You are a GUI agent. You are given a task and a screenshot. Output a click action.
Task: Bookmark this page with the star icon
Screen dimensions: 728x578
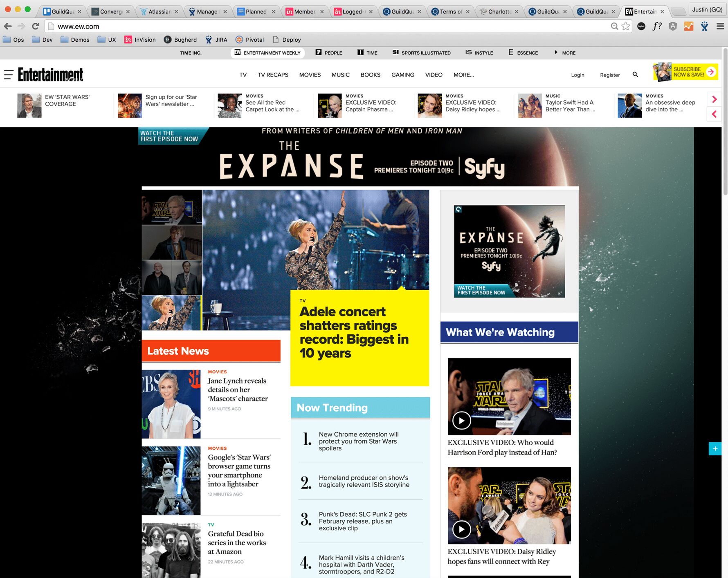(626, 27)
